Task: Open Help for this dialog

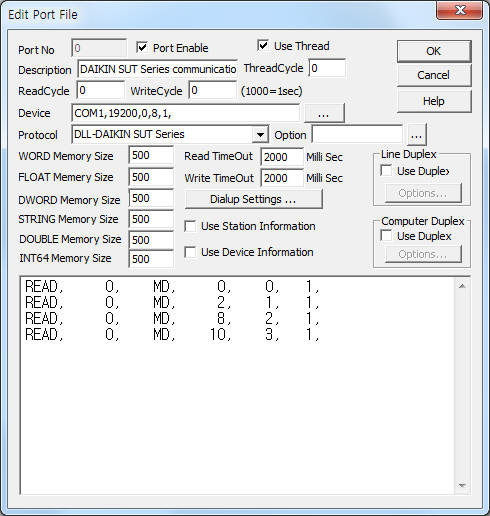Action: click(434, 101)
